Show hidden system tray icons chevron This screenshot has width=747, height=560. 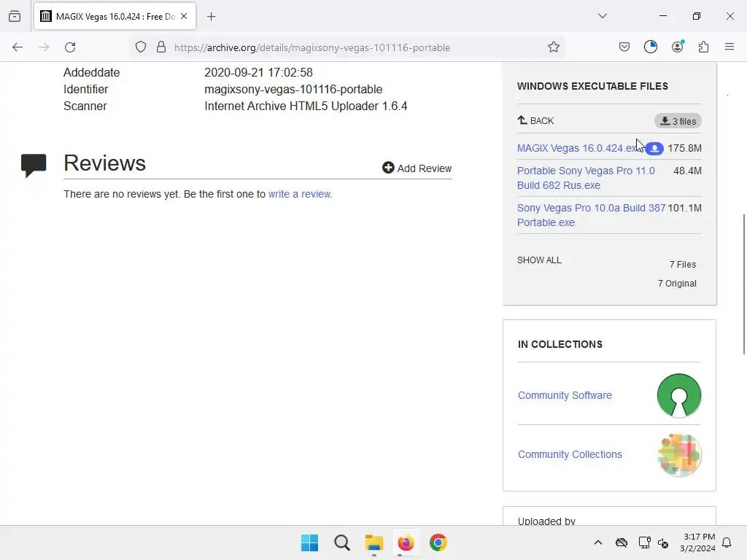pyautogui.click(x=598, y=542)
